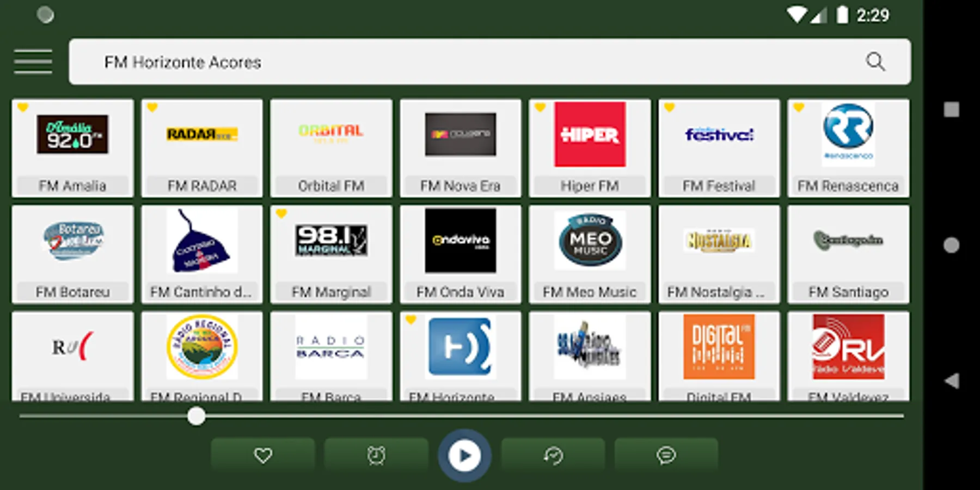980x490 pixels.
Task: Play the FM Onda Viva logo
Action: (x=461, y=240)
